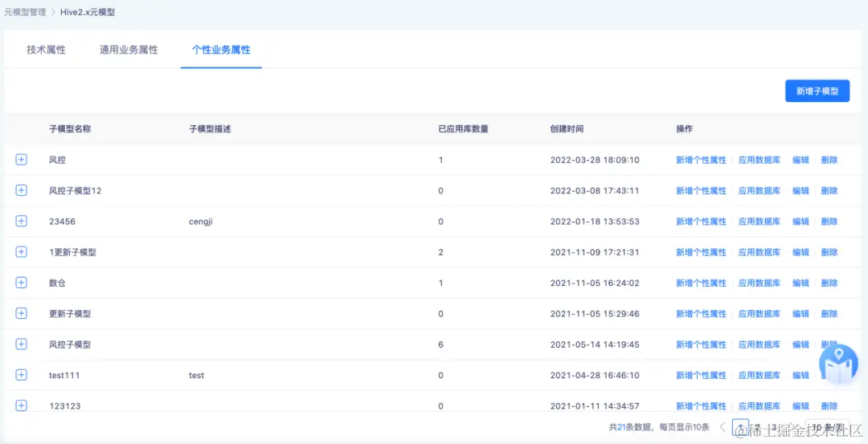Click the cengji description cell

[x=201, y=221]
